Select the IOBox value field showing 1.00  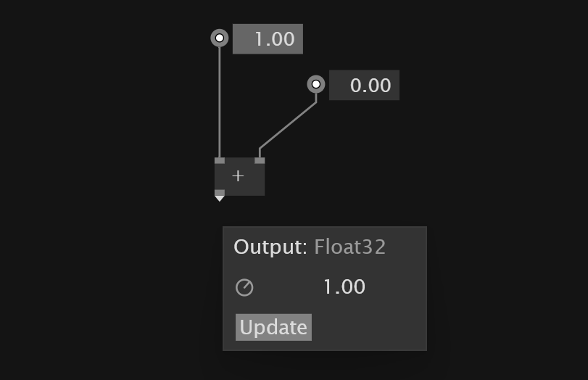pyautogui.click(x=268, y=39)
